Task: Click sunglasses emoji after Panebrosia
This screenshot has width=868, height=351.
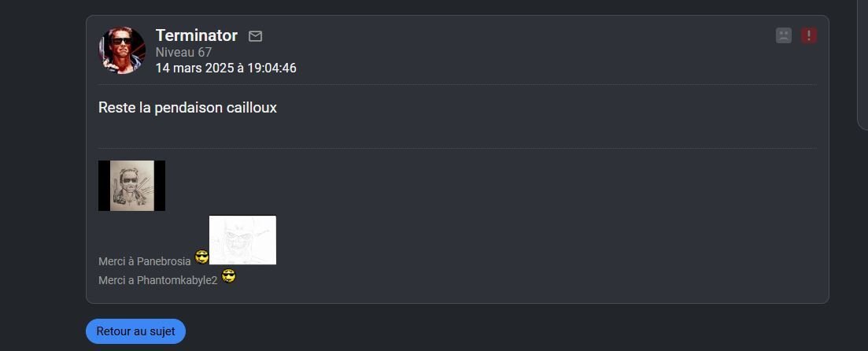Action: coord(202,257)
